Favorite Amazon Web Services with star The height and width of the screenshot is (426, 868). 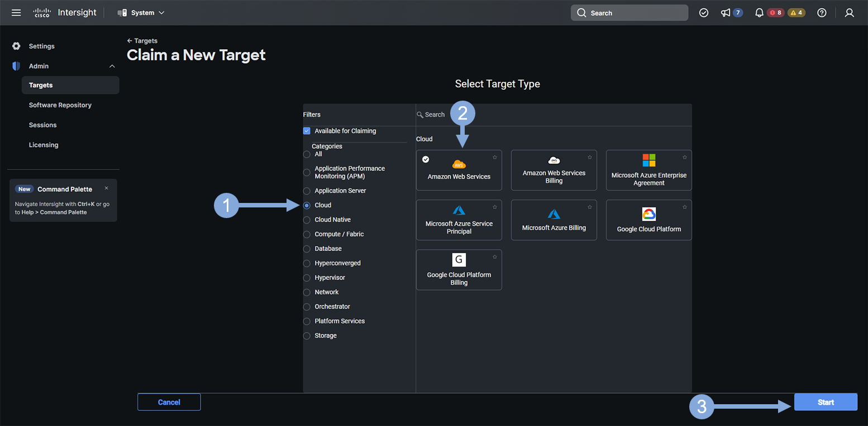pos(495,158)
